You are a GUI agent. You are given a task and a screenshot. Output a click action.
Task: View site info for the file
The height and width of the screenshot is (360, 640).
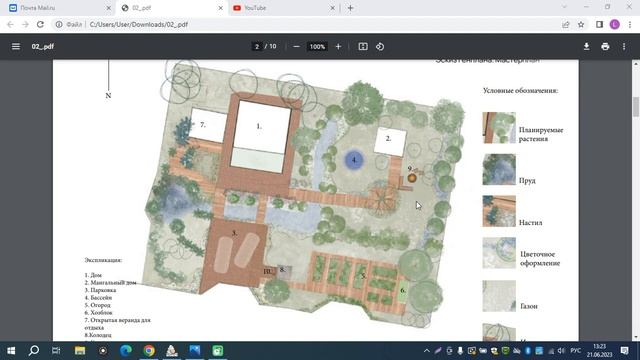pos(59,24)
